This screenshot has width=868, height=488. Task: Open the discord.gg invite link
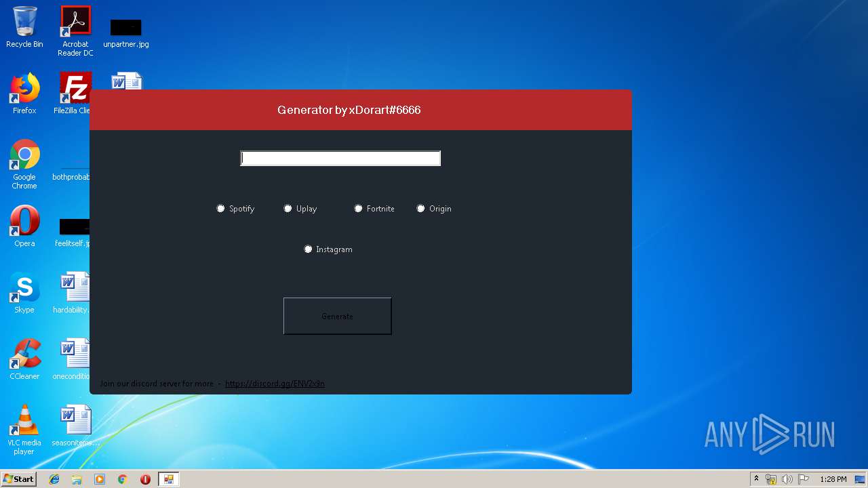pyautogui.click(x=275, y=384)
